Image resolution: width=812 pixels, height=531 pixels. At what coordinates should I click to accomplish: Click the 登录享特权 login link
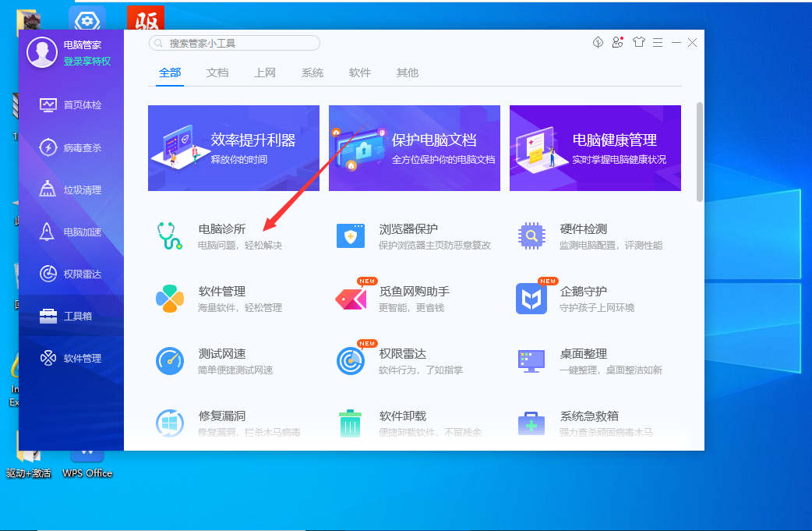coord(87,61)
